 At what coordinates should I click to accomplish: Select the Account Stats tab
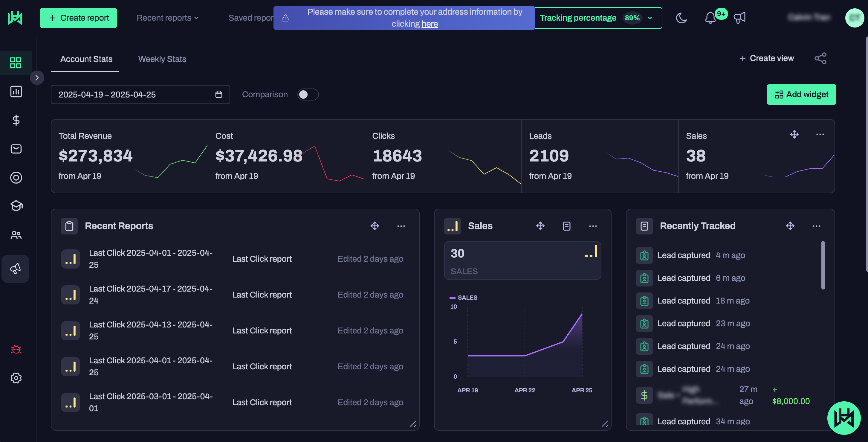coord(86,59)
